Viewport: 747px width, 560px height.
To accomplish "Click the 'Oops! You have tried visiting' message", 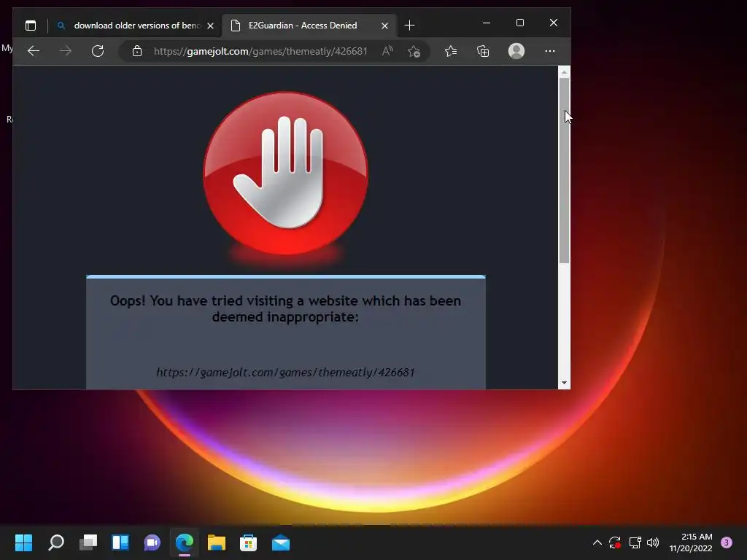I will [x=285, y=308].
